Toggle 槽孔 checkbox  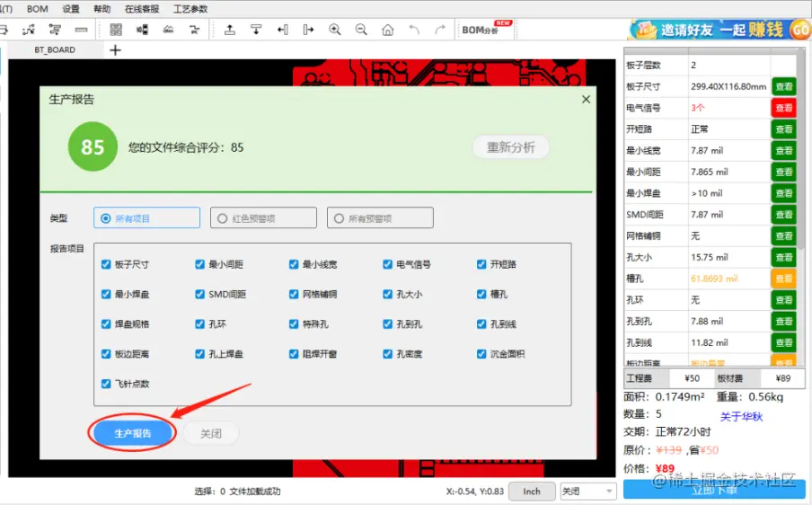481,294
